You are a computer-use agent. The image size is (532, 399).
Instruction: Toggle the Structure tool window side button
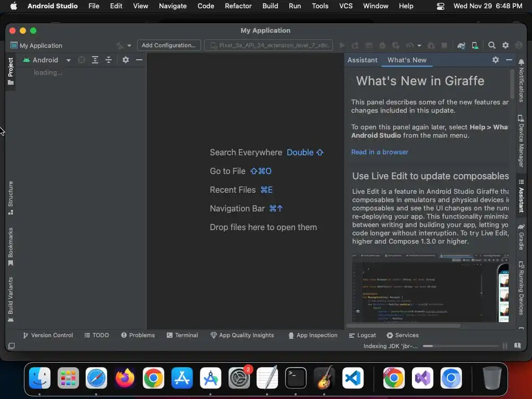click(10, 198)
